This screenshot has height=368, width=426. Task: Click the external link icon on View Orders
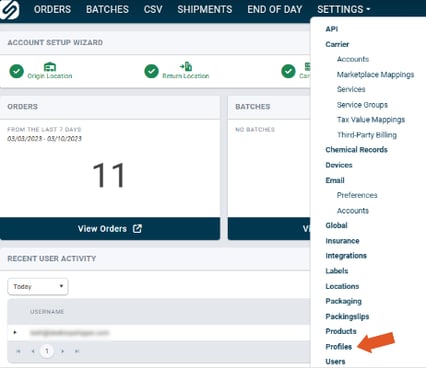point(137,229)
